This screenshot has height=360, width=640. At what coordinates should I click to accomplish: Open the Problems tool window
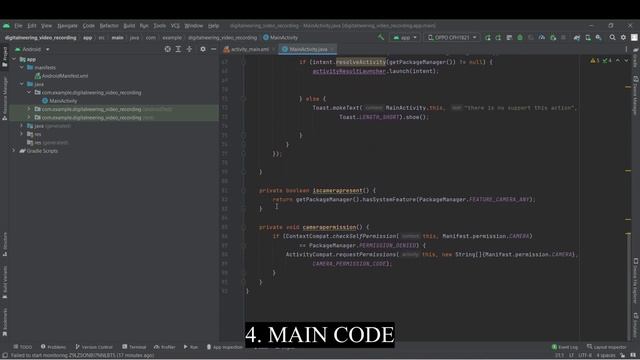[53, 347]
